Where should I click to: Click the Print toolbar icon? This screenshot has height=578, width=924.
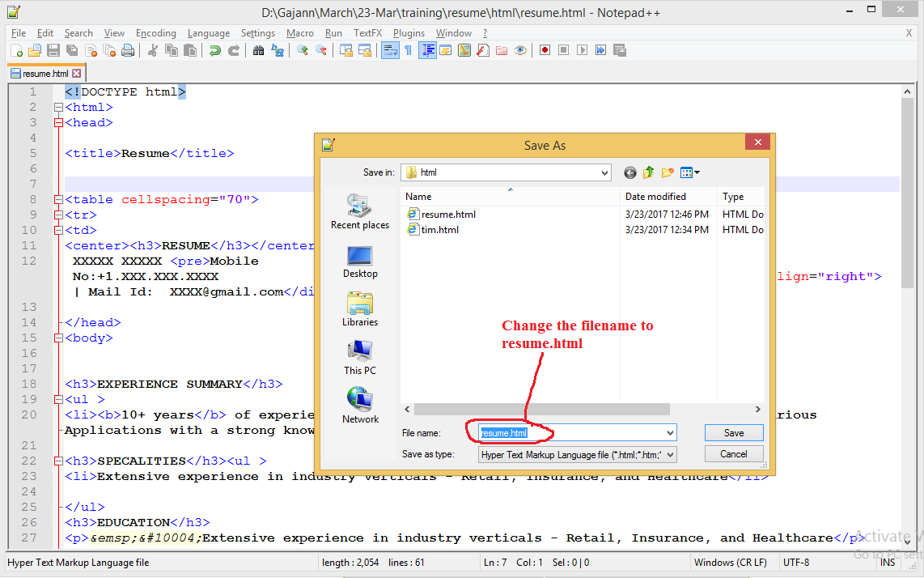tap(127, 51)
